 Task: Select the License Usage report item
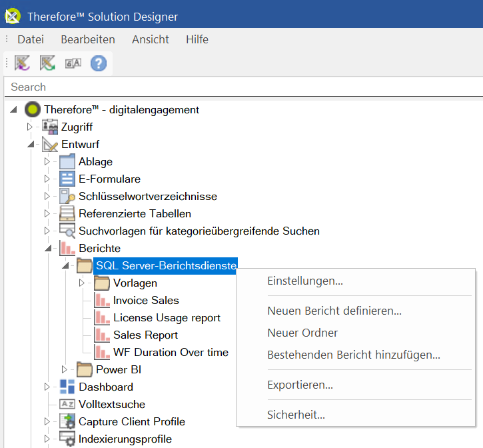[x=167, y=317]
